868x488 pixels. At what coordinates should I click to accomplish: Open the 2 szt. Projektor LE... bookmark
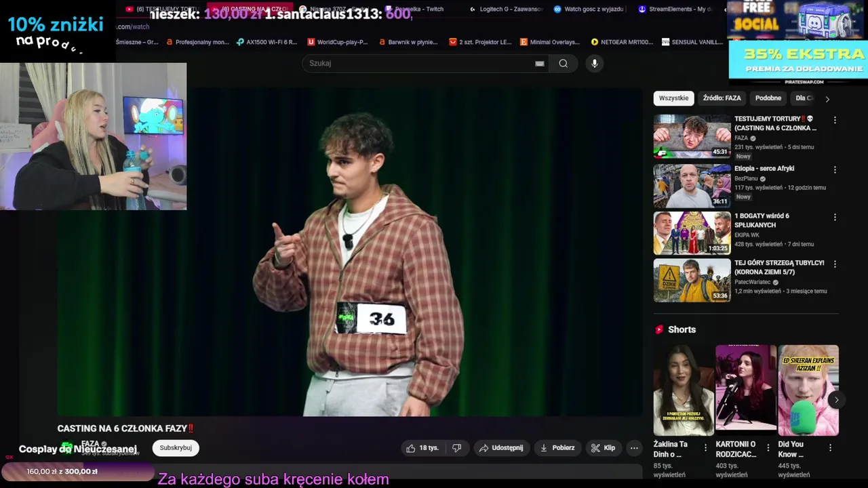[480, 42]
